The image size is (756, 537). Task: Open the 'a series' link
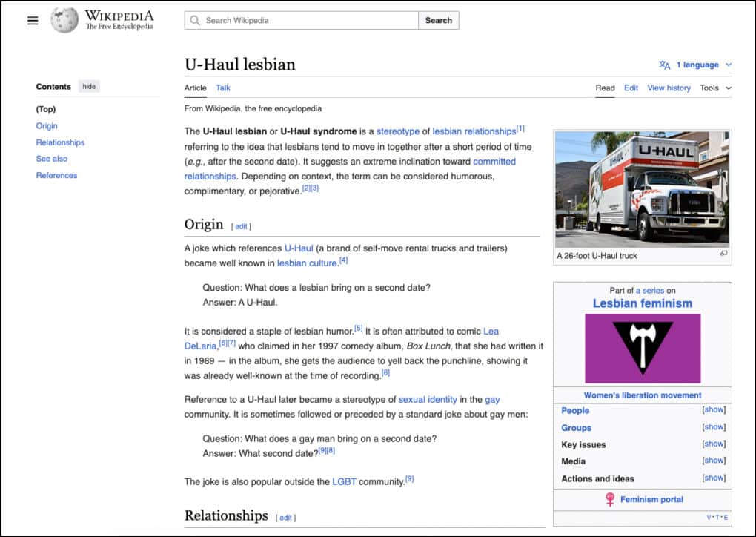[649, 291]
